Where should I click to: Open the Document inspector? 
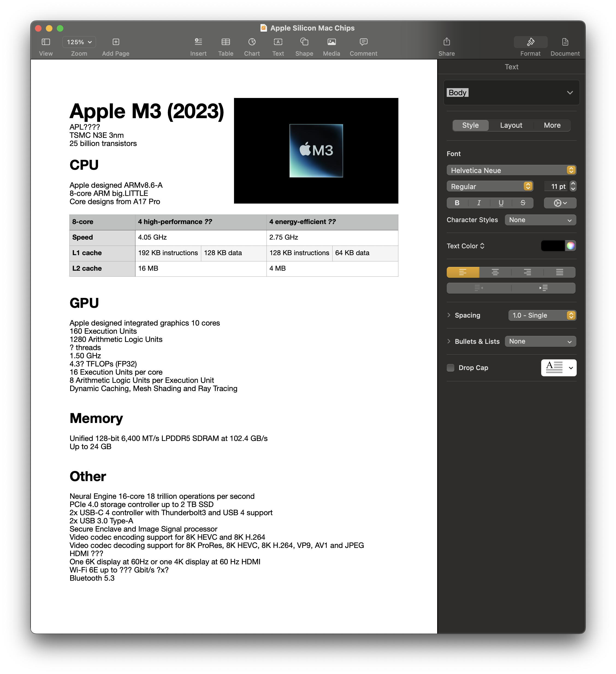pos(565,42)
